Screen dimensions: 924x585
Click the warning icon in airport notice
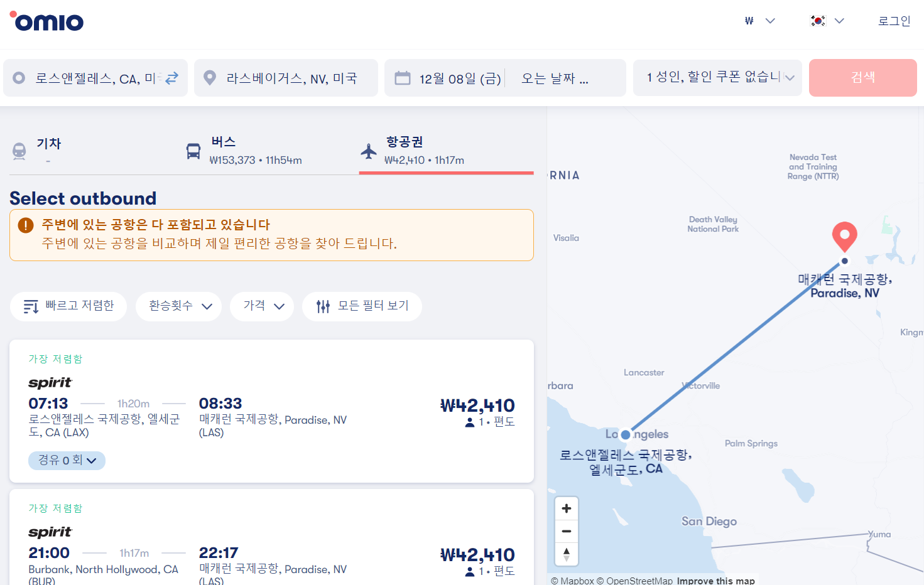tap(26, 225)
